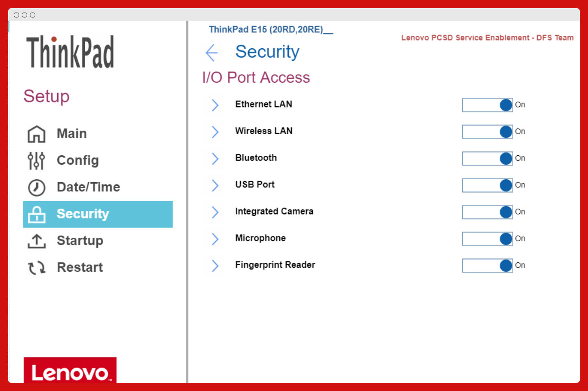Toggle the Fingerprint Reader switch
The width and height of the screenshot is (588, 391).
(488, 266)
